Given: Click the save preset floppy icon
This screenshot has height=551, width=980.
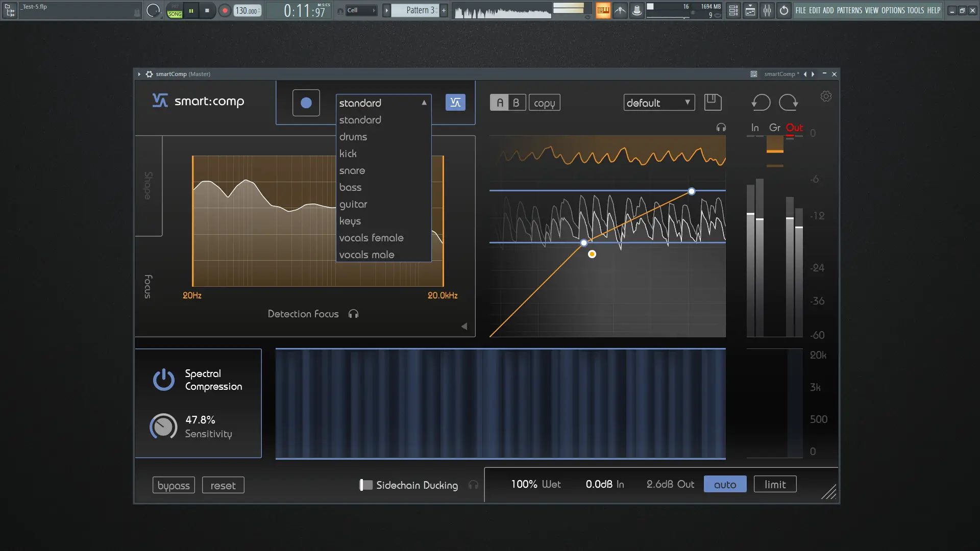Looking at the screenshot, I should pos(713,103).
